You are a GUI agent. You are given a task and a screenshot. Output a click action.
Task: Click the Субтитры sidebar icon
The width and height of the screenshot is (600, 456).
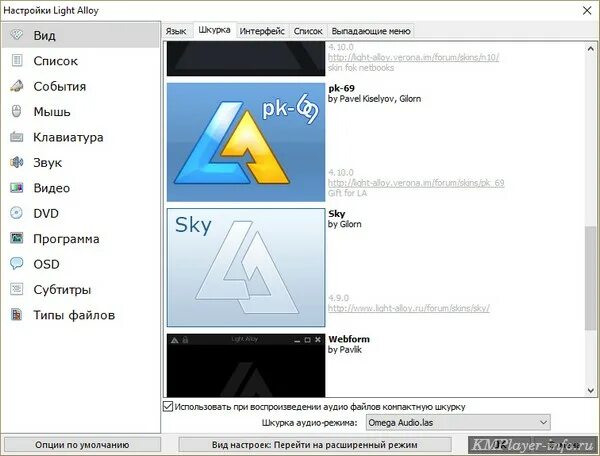tap(16, 289)
